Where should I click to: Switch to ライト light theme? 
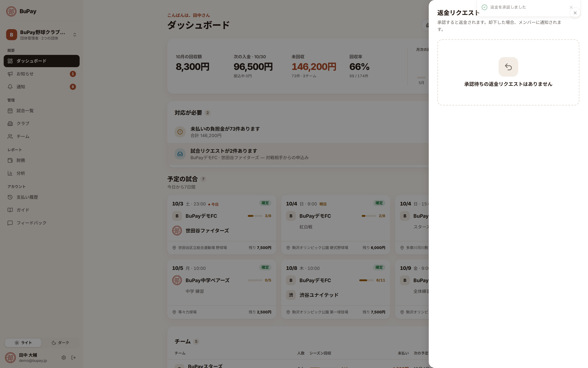(23, 343)
